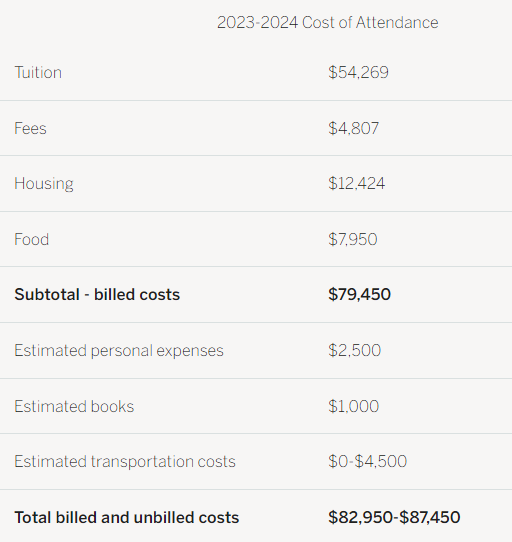Screen dimensions: 512x542
Task: Click the $79,450 subtotal amount
Action: click(x=359, y=295)
